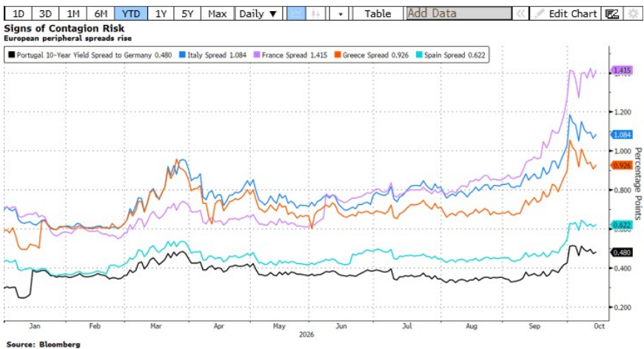The width and height of the screenshot is (644, 349).
Task: Switch range to 1D
Action: 18,13
